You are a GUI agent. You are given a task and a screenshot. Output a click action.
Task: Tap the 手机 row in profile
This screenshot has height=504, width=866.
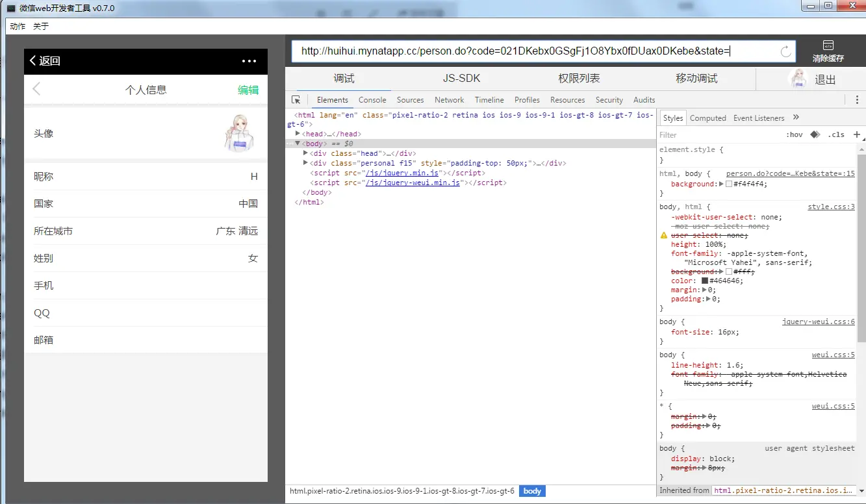pyautogui.click(x=146, y=286)
